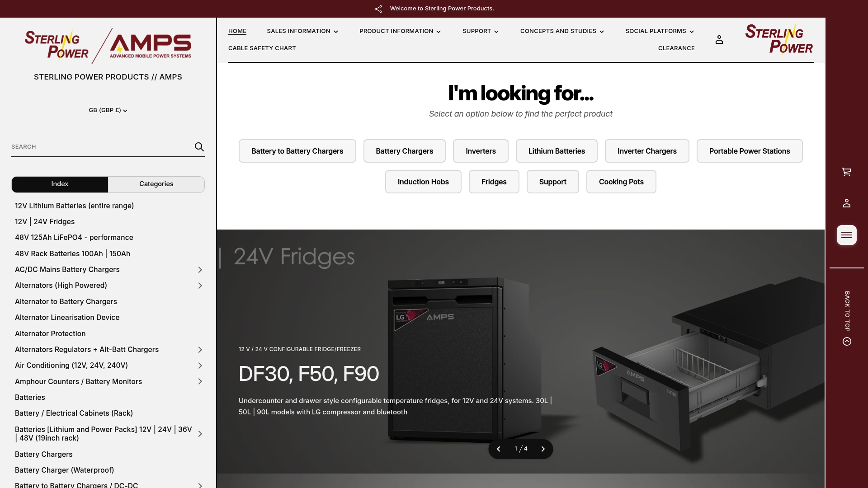The width and height of the screenshot is (868, 488).
Task: Open the GB (GBP £) currency dropdown
Action: (108, 110)
